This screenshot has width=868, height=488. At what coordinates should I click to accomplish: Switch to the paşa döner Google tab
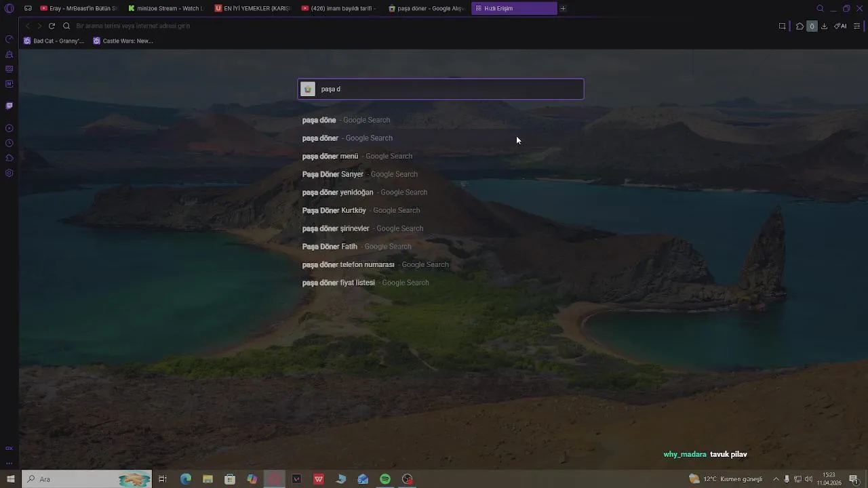pos(426,8)
